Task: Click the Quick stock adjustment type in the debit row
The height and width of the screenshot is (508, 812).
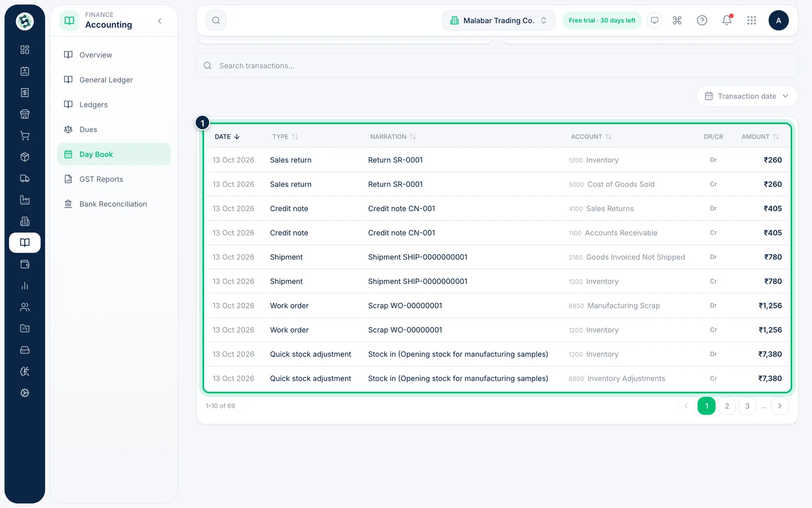Action: (311, 354)
